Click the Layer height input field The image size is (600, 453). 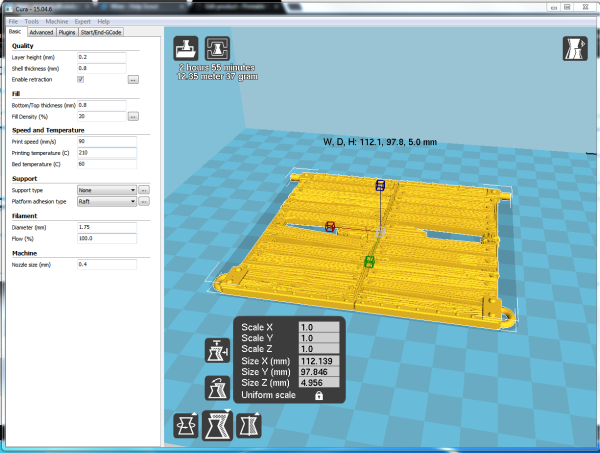(x=102, y=57)
